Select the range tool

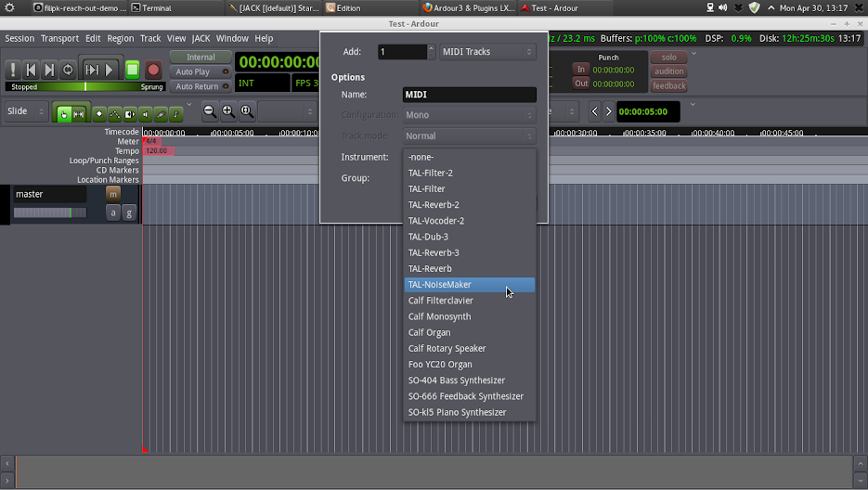[x=79, y=114]
